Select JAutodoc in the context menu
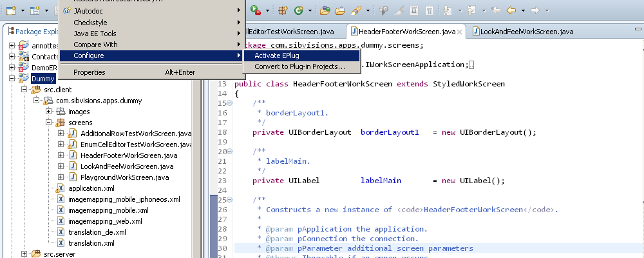 [x=152, y=11]
